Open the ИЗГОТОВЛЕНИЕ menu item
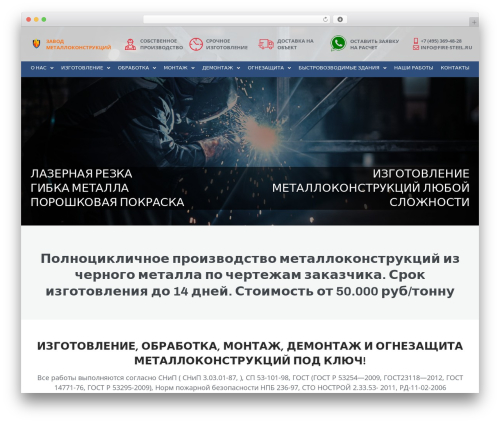 (82, 68)
